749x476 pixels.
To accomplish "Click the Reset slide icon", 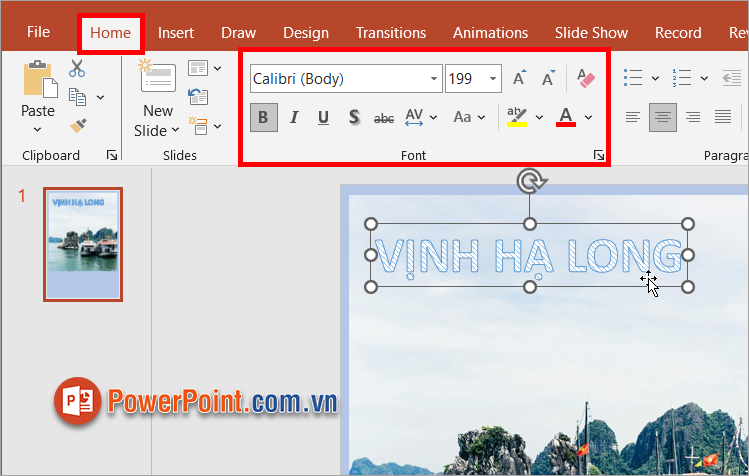I will click(198, 97).
